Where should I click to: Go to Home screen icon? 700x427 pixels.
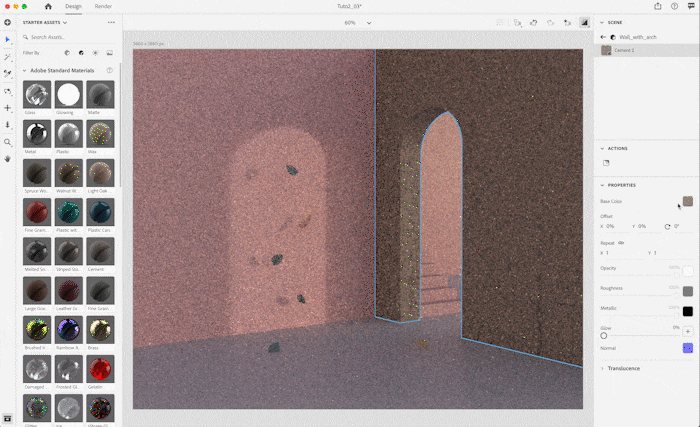(47, 6)
